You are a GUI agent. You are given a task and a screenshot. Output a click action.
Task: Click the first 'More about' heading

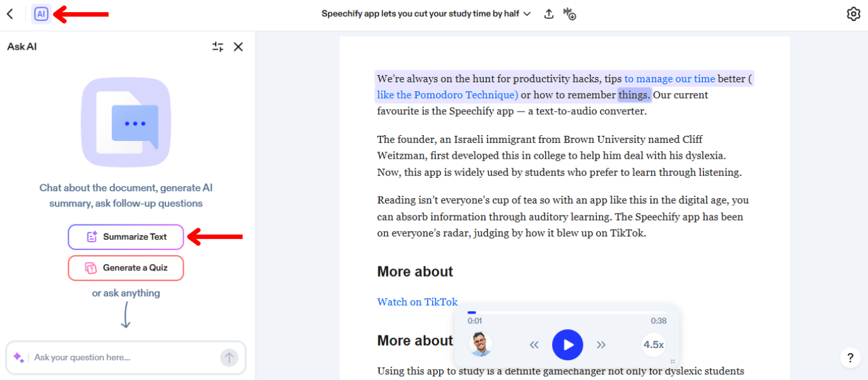pyautogui.click(x=415, y=272)
